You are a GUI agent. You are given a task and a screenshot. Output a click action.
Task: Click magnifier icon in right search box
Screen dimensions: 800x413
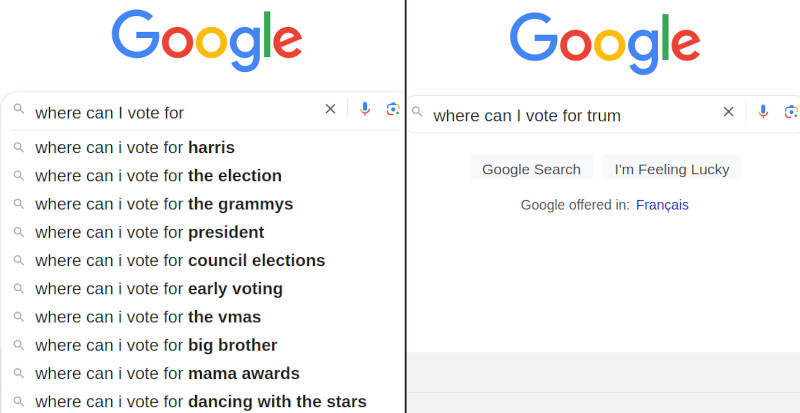(418, 112)
